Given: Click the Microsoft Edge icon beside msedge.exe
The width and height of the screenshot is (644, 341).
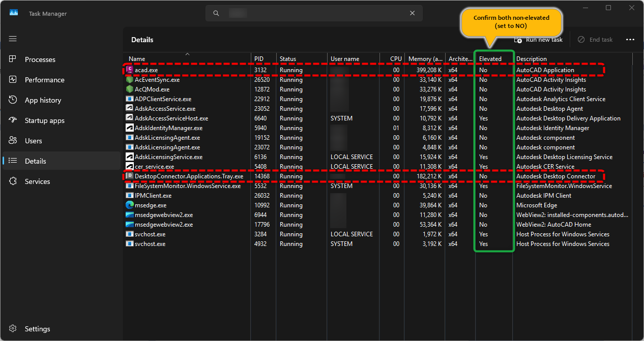Looking at the screenshot, I should (130, 205).
